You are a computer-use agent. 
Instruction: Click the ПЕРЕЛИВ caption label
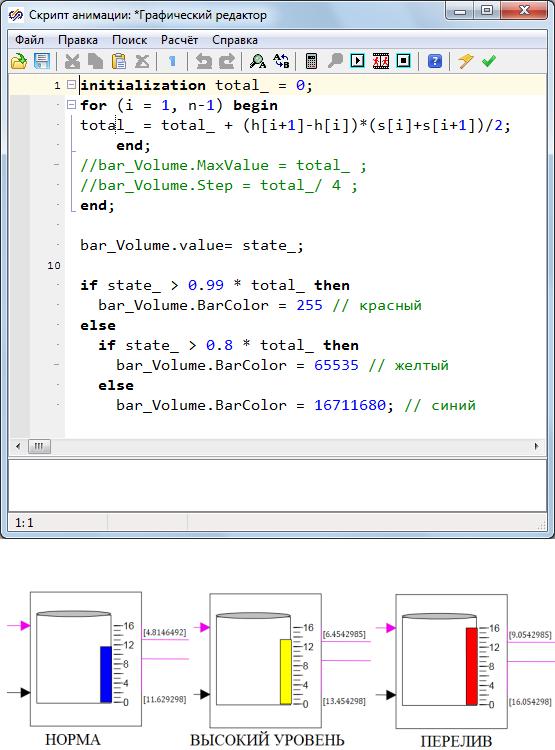(x=456, y=741)
